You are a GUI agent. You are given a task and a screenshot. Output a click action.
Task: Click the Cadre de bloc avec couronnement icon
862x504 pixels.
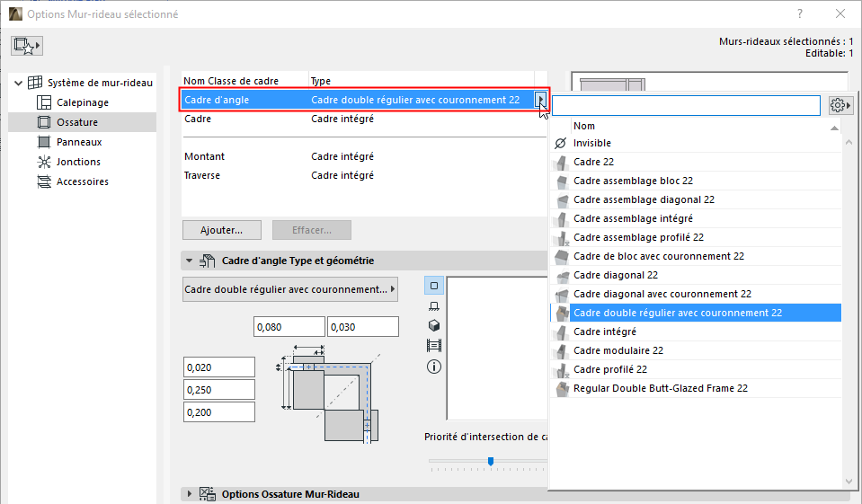click(x=561, y=256)
